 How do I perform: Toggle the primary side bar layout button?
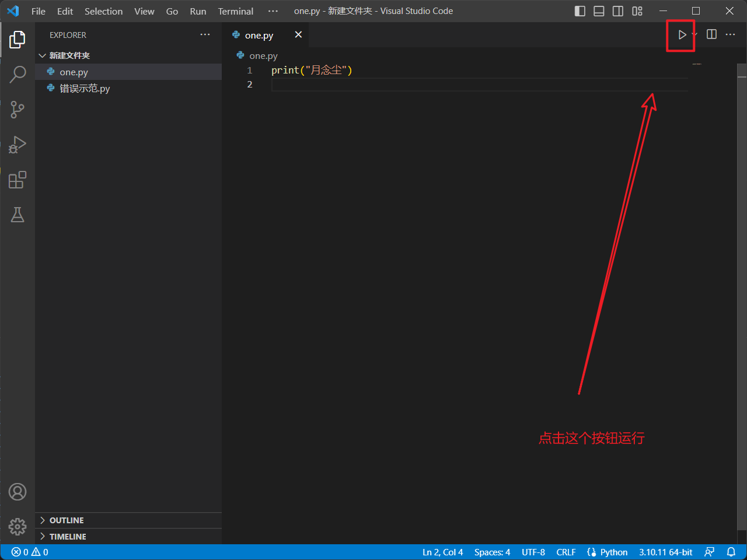(580, 11)
